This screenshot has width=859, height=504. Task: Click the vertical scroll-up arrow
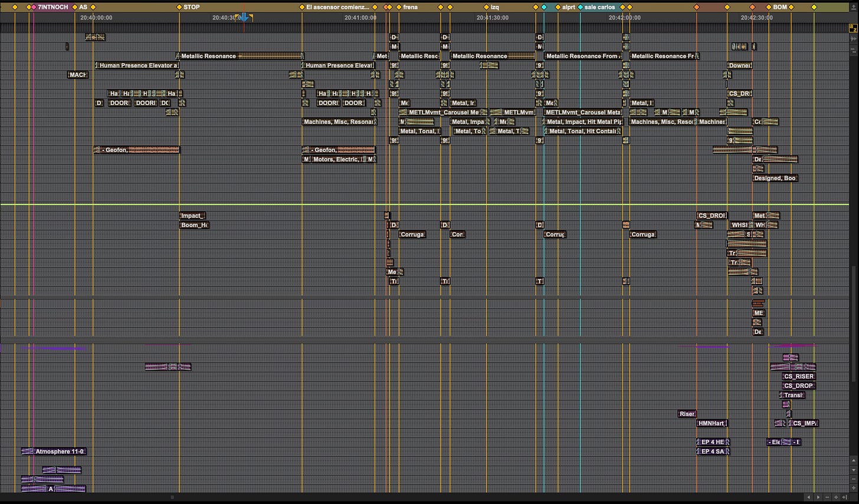point(853,460)
